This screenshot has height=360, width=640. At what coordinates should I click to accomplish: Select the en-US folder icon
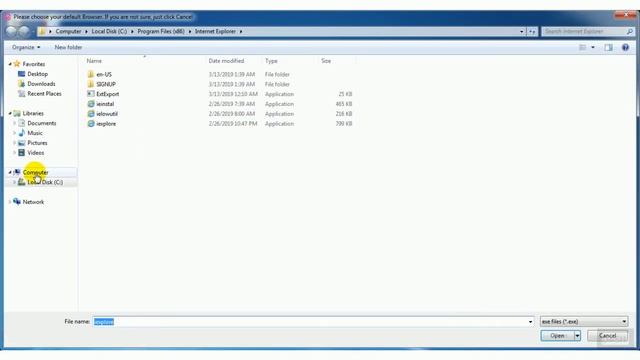(x=91, y=74)
